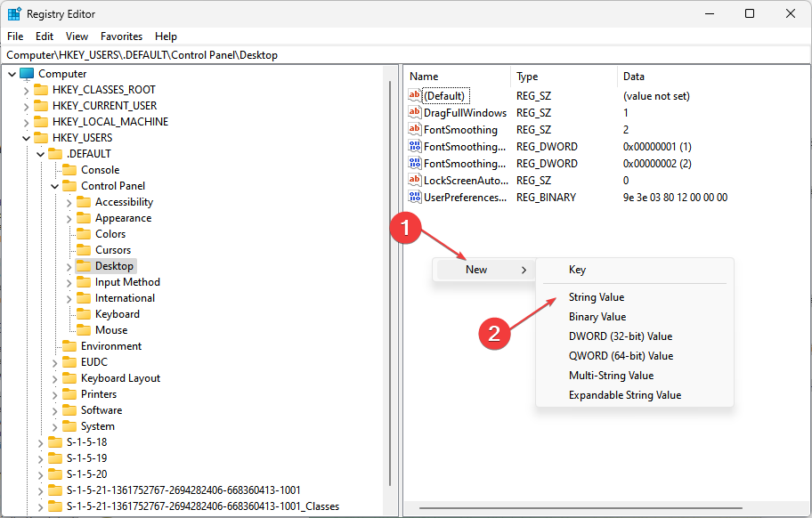Select the Software tree item
812x518 pixels.
click(101, 411)
